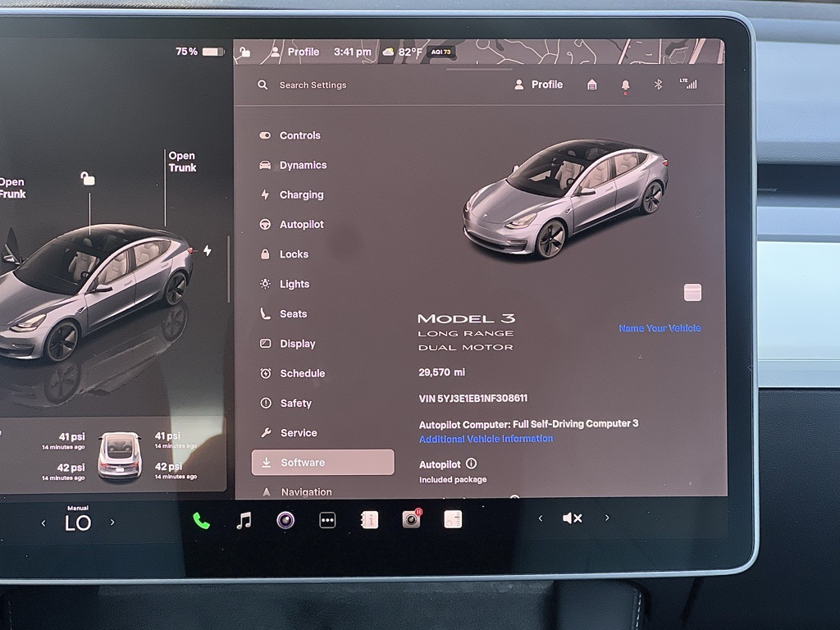Tap the AQI 73 air quality badge
The height and width of the screenshot is (630, 840).
pyautogui.click(x=441, y=52)
